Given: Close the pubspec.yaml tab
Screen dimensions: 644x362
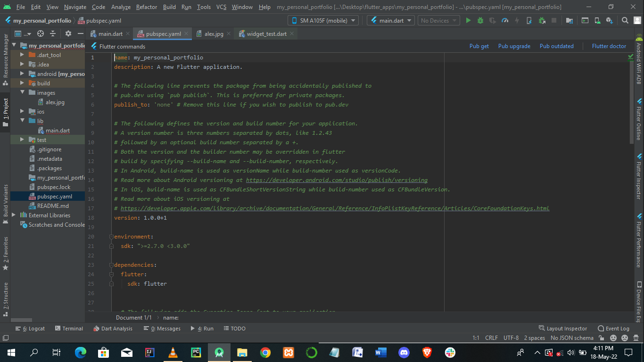Looking at the screenshot, I should [x=186, y=34].
